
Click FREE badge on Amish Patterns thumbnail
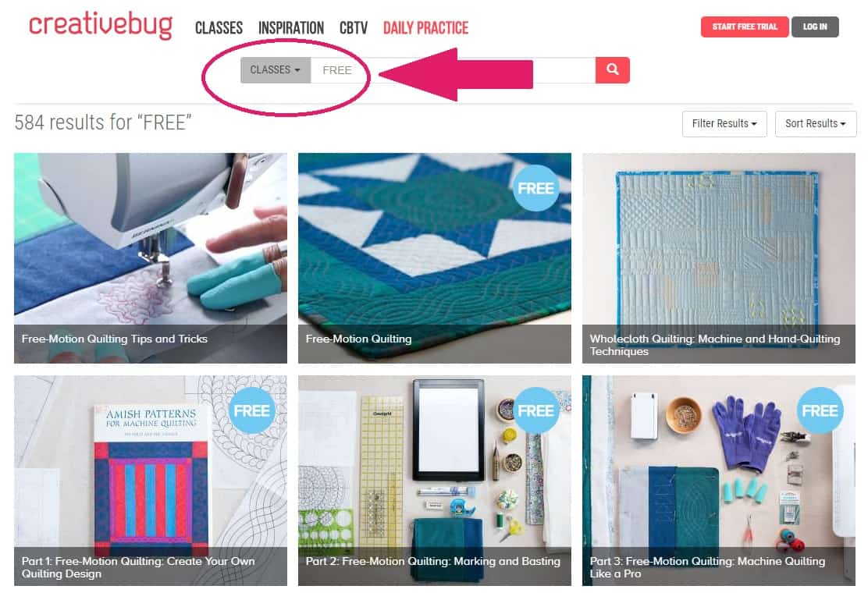click(251, 410)
